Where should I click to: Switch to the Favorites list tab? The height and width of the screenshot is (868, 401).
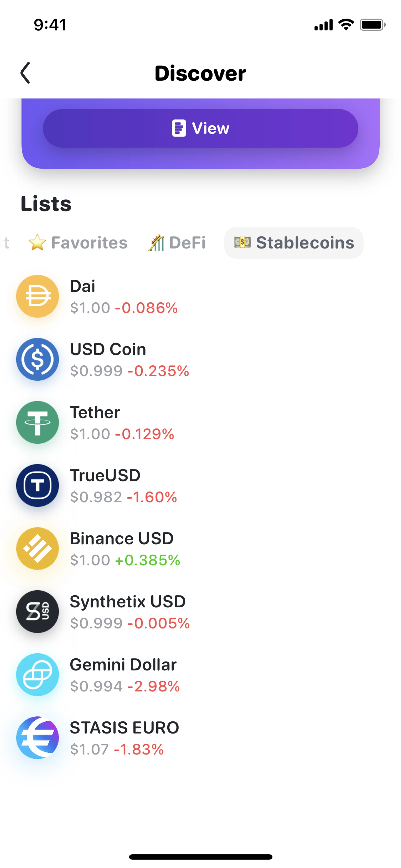tap(78, 243)
